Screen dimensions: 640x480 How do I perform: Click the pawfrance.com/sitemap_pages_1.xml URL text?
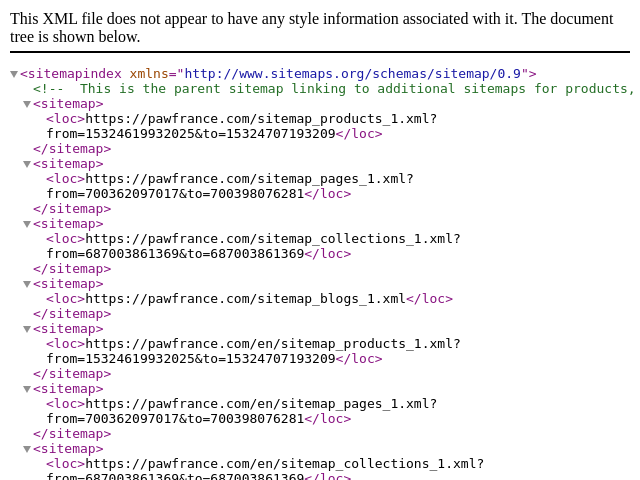pos(248,179)
